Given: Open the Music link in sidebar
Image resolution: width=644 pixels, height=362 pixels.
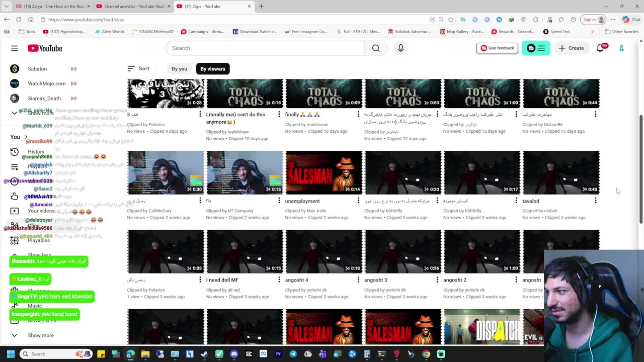Looking at the screenshot, I should (x=35, y=306).
